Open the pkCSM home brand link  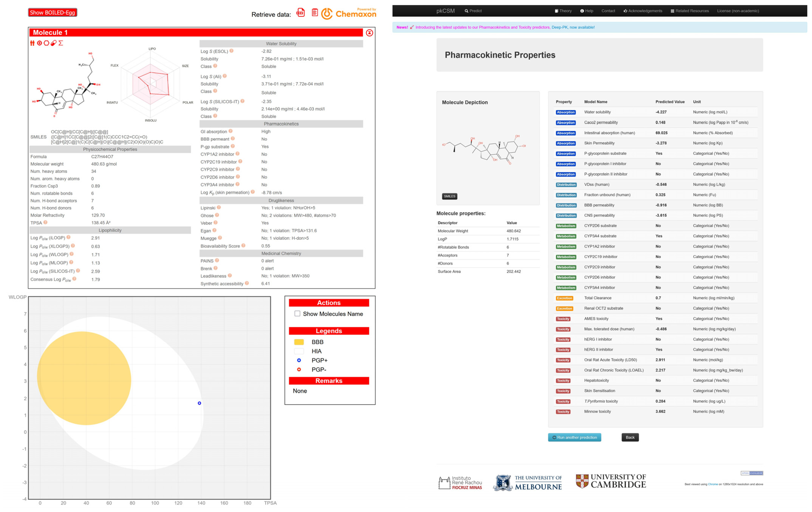tap(445, 11)
